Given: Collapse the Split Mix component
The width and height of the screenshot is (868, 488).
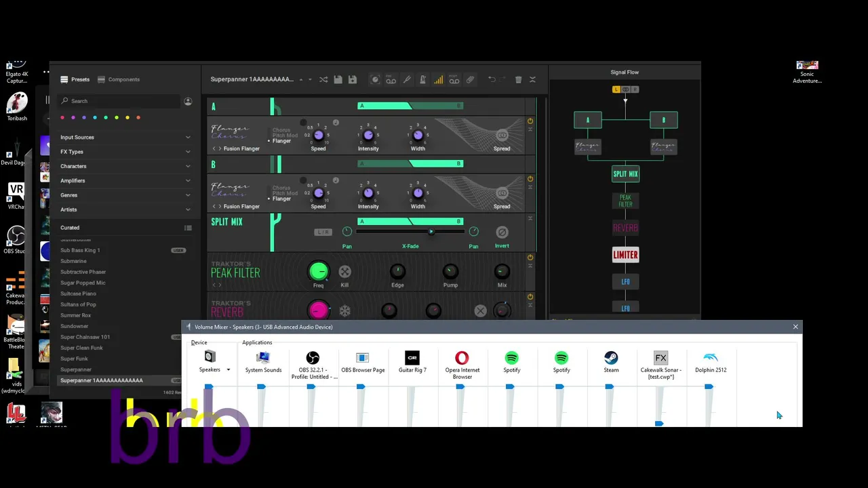Looking at the screenshot, I should pyautogui.click(x=530, y=218).
